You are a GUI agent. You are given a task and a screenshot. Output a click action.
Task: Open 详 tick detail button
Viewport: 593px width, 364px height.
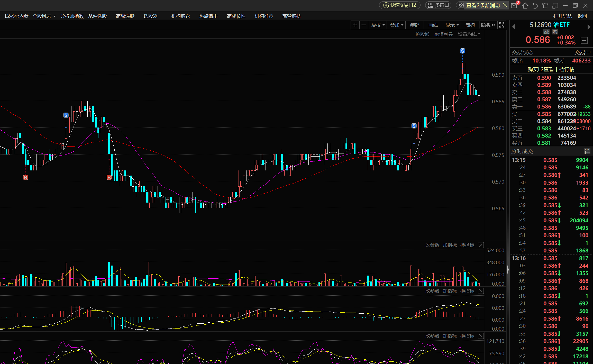tap(587, 151)
